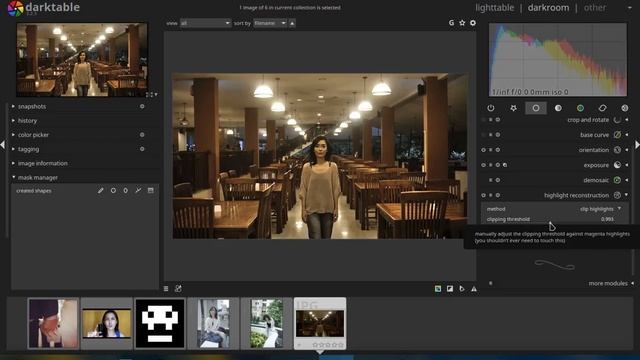
Task: Toggle sort order ascending arrow
Action: click(x=292, y=23)
